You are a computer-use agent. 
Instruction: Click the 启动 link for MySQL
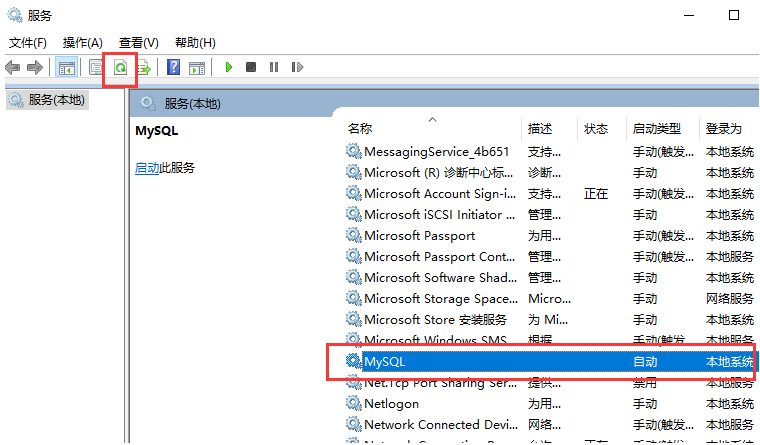coord(147,168)
